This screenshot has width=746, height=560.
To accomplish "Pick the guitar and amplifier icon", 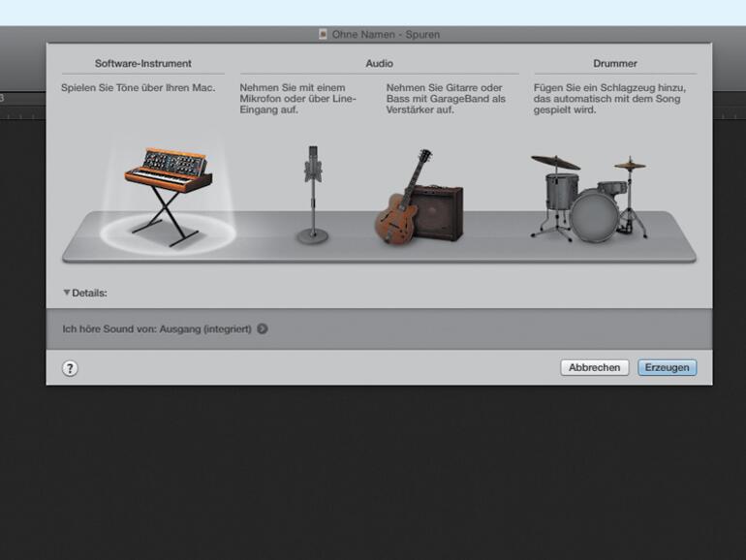I will click(420, 197).
